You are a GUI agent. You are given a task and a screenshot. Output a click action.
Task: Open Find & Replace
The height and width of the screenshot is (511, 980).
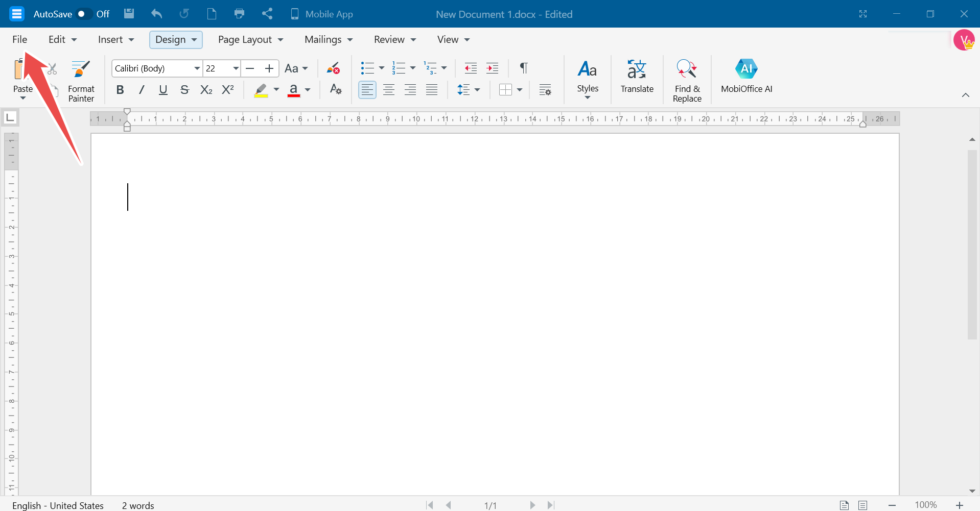[x=687, y=81]
